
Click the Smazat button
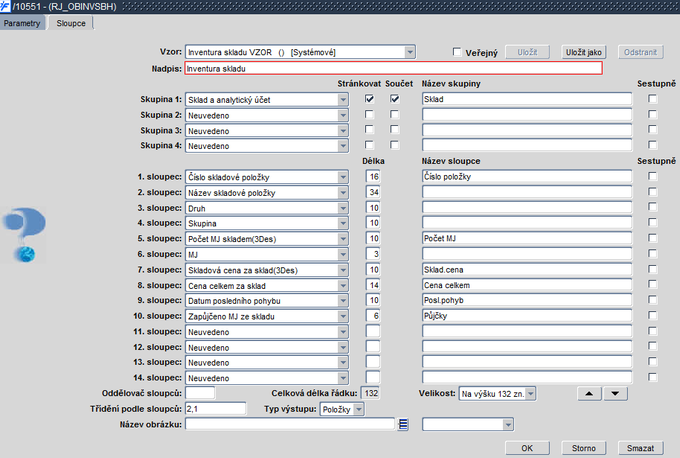pos(640,447)
